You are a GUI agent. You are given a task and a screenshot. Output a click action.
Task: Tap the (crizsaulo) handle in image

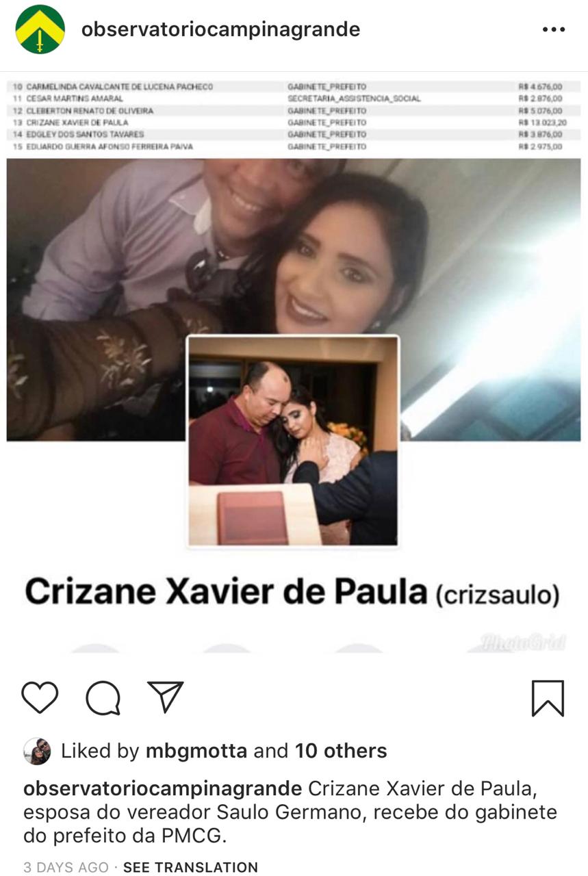[x=498, y=595]
